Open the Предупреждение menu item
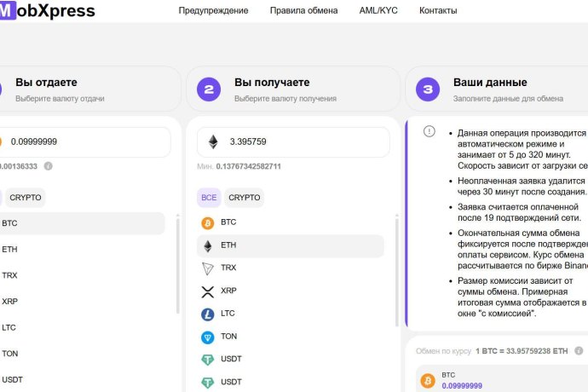 (x=213, y=10)
